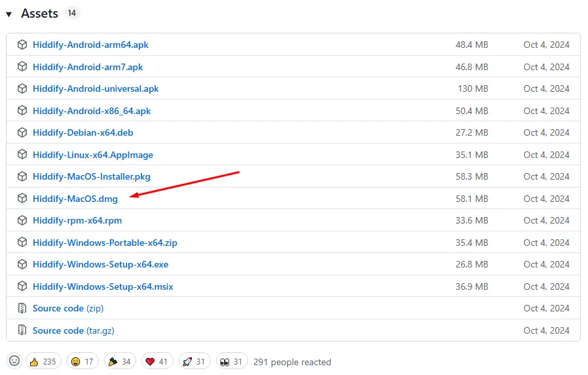The image size is (588, 375).
Task: React with eyes emoji (31)
Action: click(x=232, y=361)
